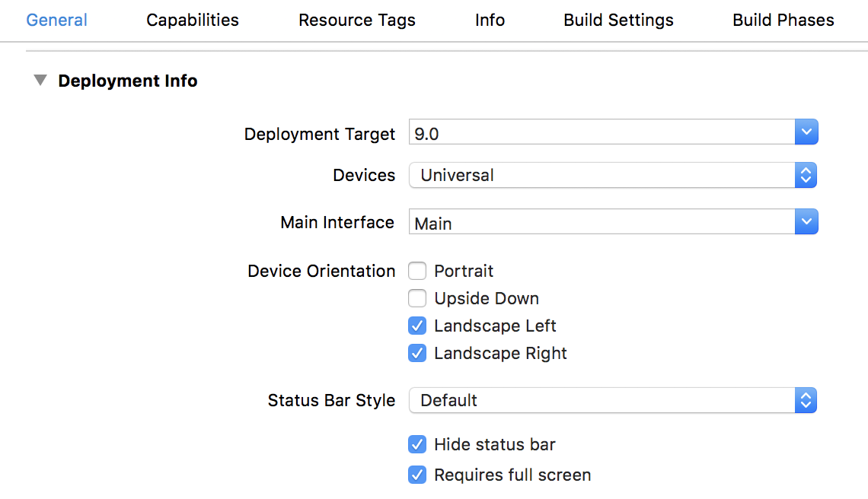868x499 pixels.
Task: Open the Deployment Target dropdown arrow
Action: (806, 132)
